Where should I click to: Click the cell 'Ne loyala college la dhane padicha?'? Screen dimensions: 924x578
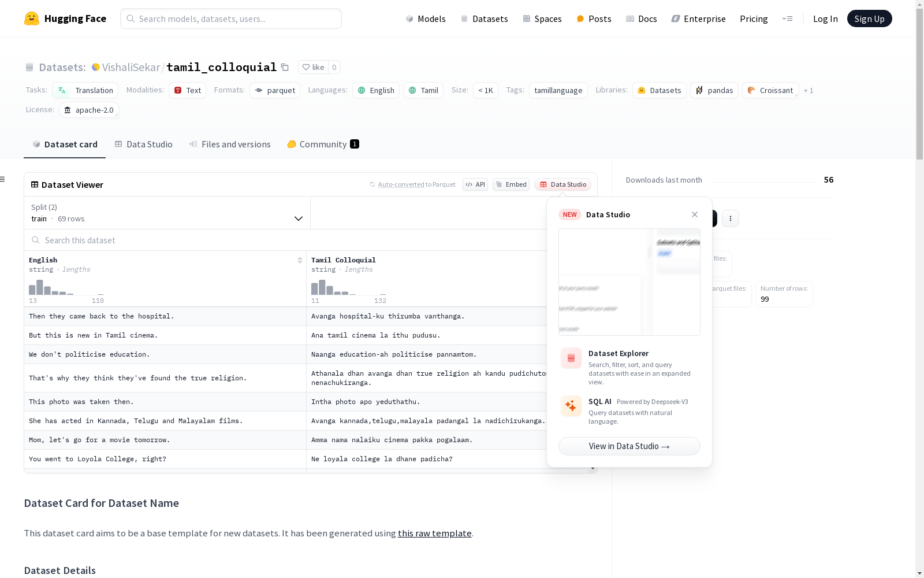(426, 459)
